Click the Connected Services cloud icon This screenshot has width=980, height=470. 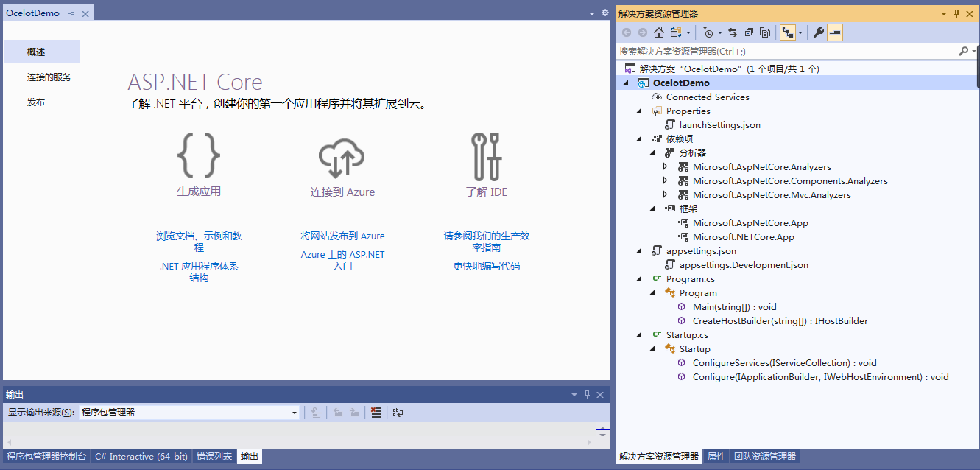(x=657, y=97)
